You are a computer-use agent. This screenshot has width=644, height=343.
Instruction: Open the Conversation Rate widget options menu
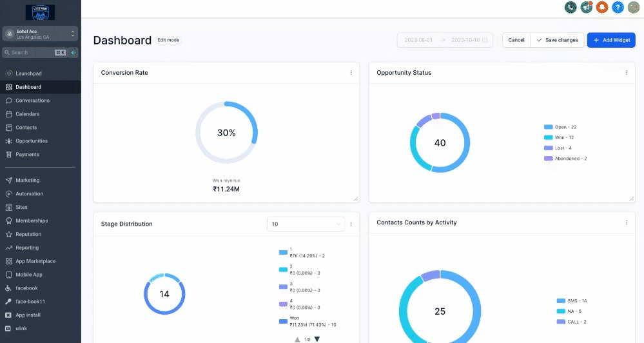coord(351,73)
